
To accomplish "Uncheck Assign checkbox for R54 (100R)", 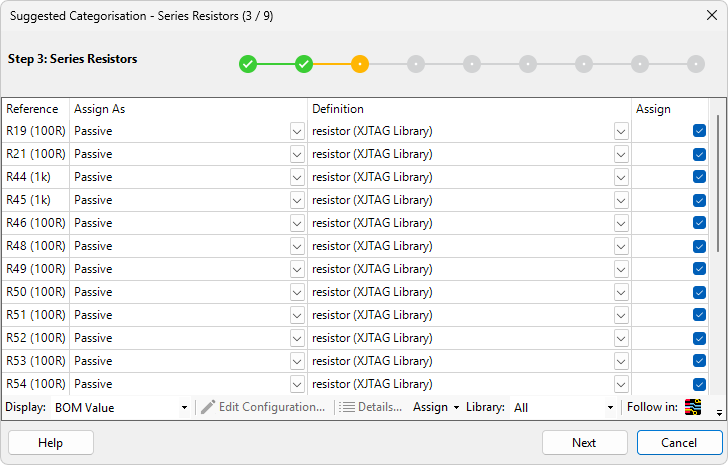I will click(x=699, y=384).
